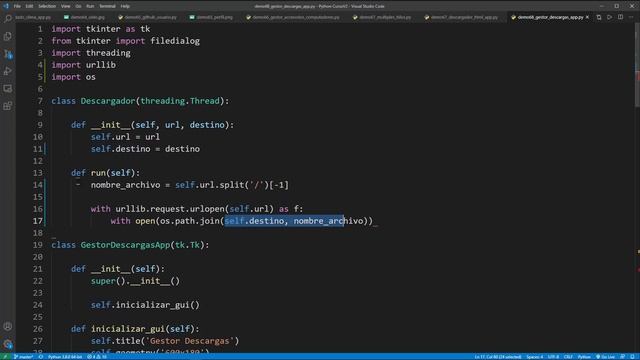Click the Run Python file play icon
This screenshot has height=360, width=640.
coord(609,17)
